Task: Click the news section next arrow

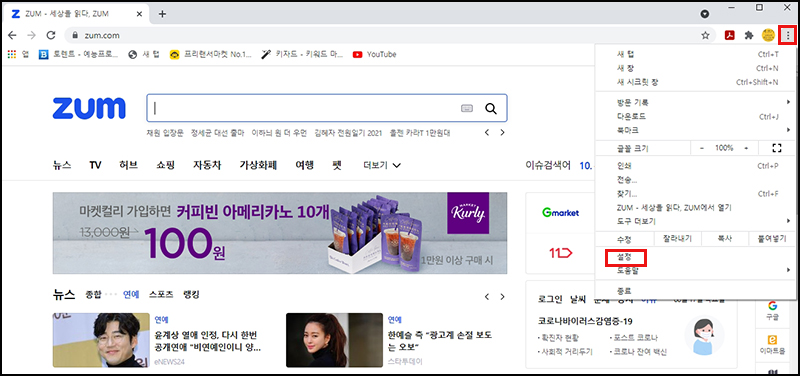Action: [503, 296]
